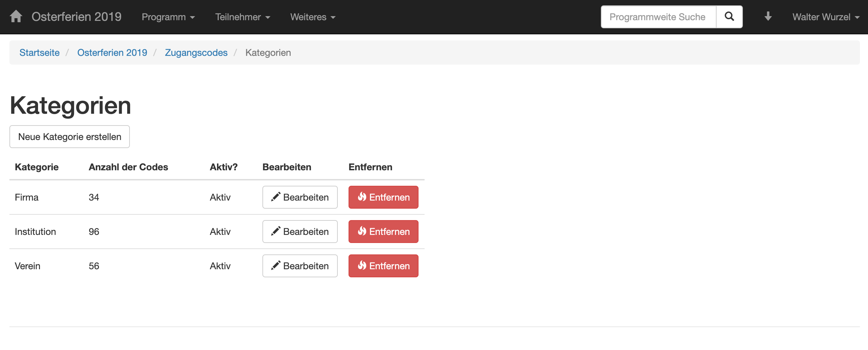Open the Programm dropdown menu
This screenshot has width=868, height=350.
(x=168, y=17)
